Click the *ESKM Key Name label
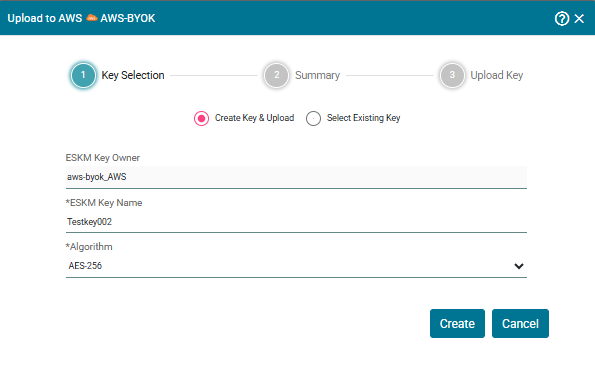This screenshot has height=373, width=595. (x=104, y=203)
